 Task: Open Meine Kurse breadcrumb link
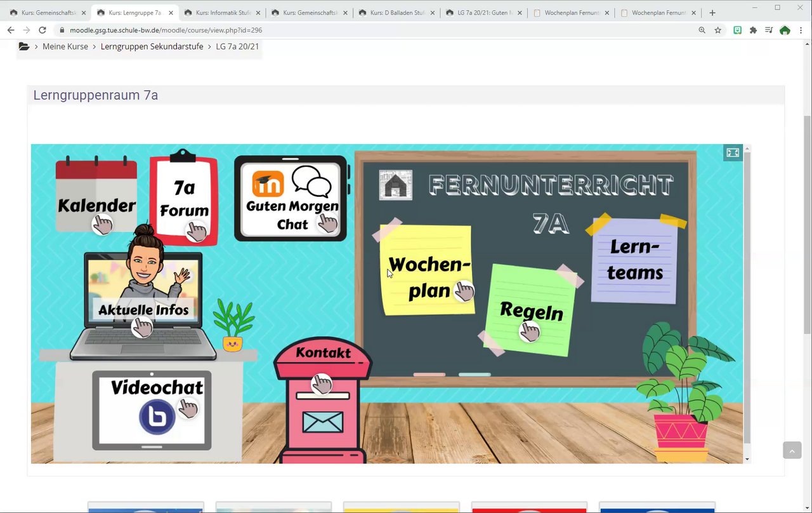pos(65,46)
